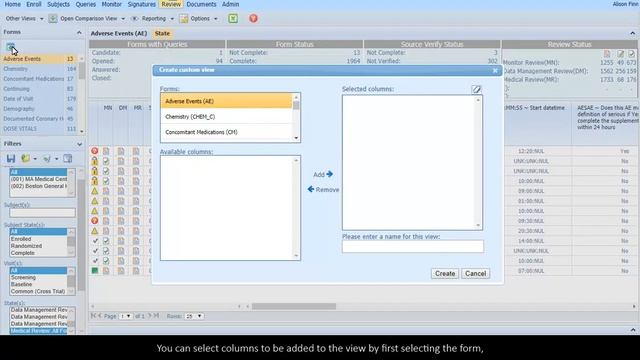Toggle MN review check in last checkmark row
The height and width of the screenshot is (360, 640).
[x=106, y=261]
